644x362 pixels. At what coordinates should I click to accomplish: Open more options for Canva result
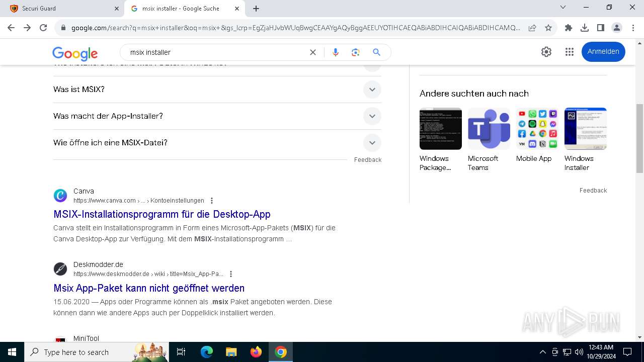coord(212,201)
